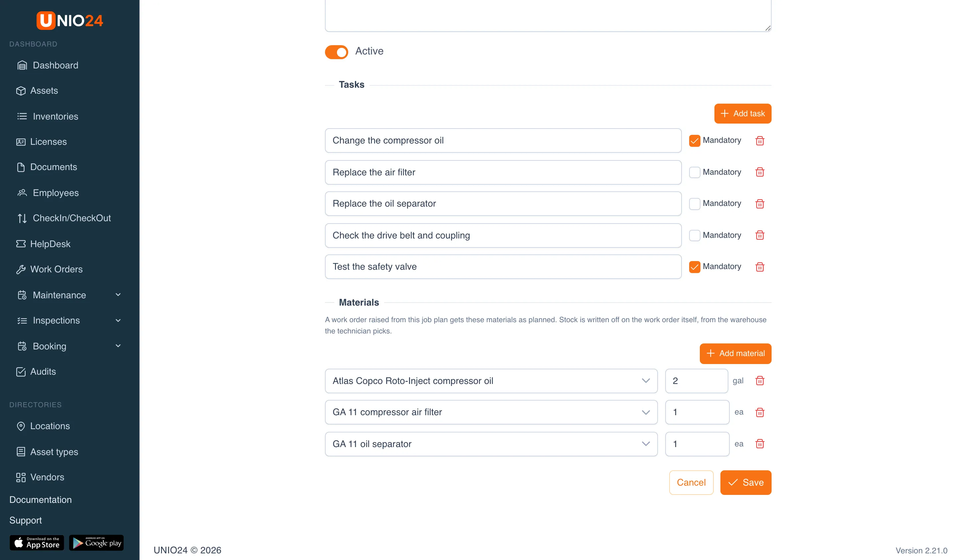
Task: Remove the Roto-Inject compressor oil material
Action: point(760,381)
